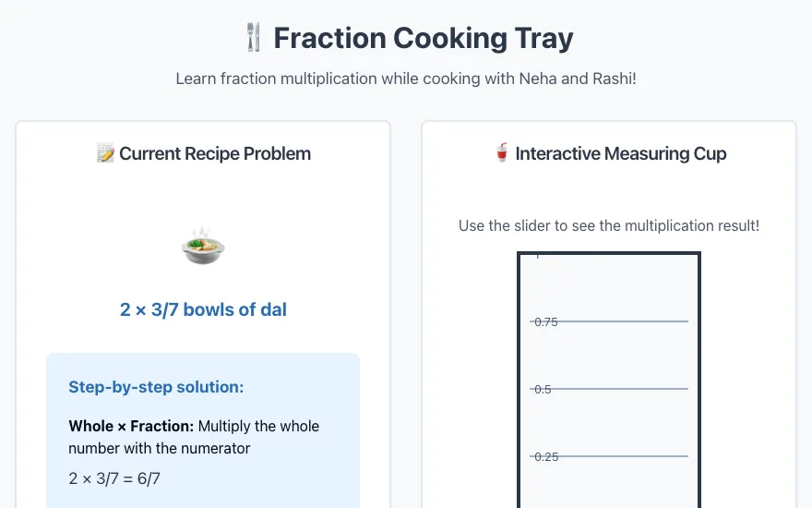Click the red cup icon beside Interactive Measuring Cup
Image resolution: width=812 pixels, height=508 pixels.
[501, 153]
